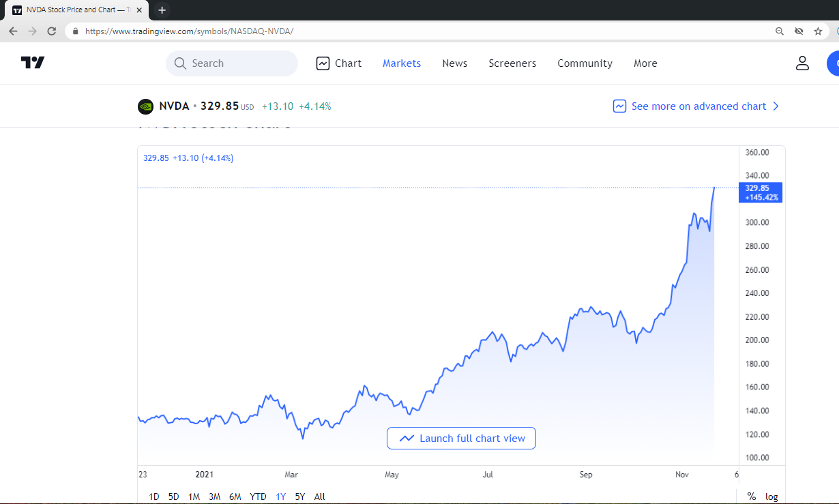Image resolution: width=839 pixels, height=504 pixels.
Task: Open a new browser tab
Action: coord(162,10)
